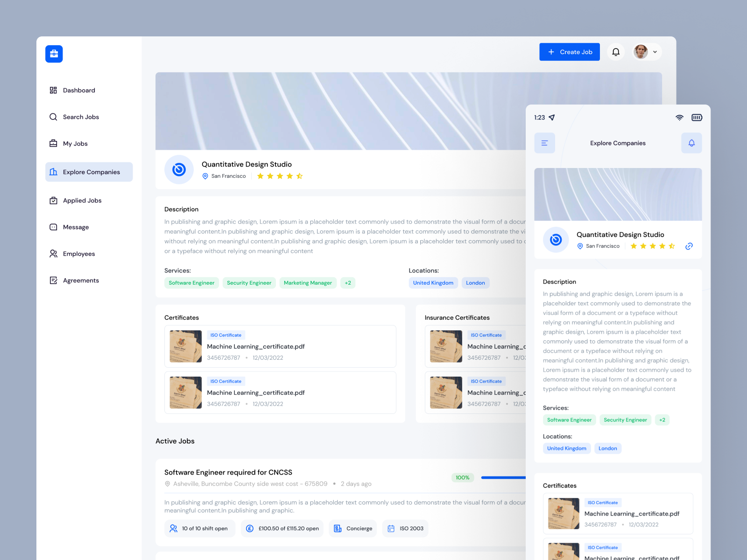Open the mobile hamburger menu icon
The height and width of the screenshot is (560, 747).
[544, 143]
